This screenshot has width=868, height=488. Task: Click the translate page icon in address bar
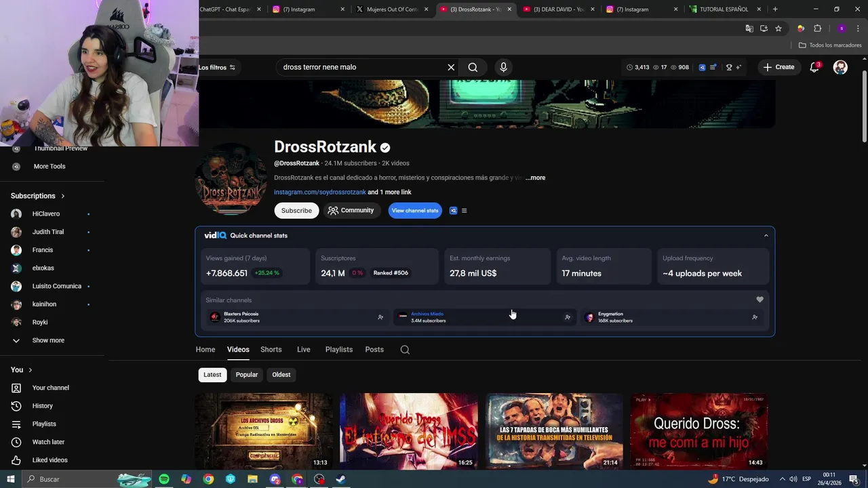coord(749,28)
